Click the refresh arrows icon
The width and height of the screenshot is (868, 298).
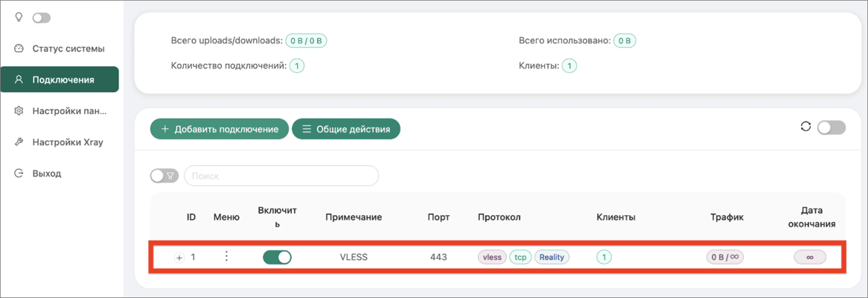(806, 127)
